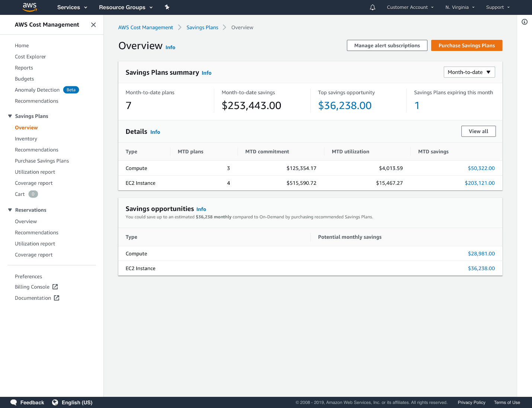Image resolution: width=532 pixels, height=408 pixels.
Task: Open Coverage report under Reservations
Action: click(x=33, y=255)
